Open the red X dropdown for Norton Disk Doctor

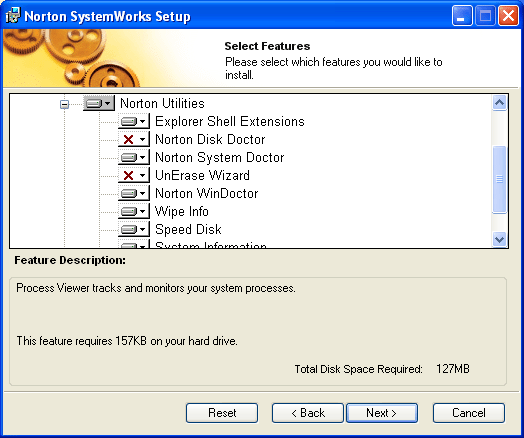134,139
